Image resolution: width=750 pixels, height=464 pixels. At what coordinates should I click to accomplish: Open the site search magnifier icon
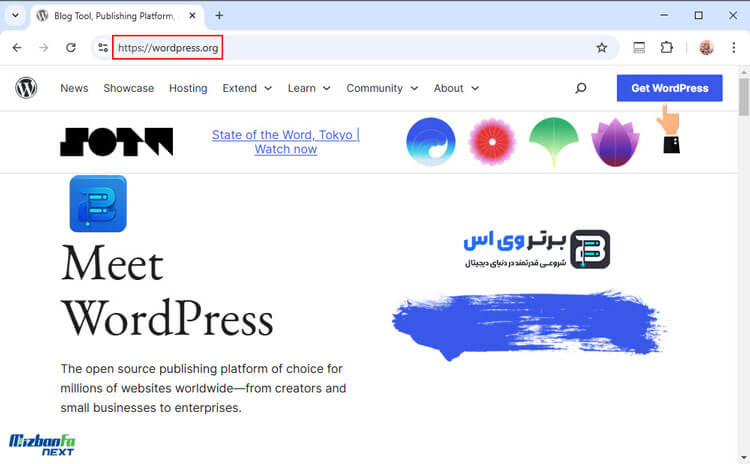(581, 88)
